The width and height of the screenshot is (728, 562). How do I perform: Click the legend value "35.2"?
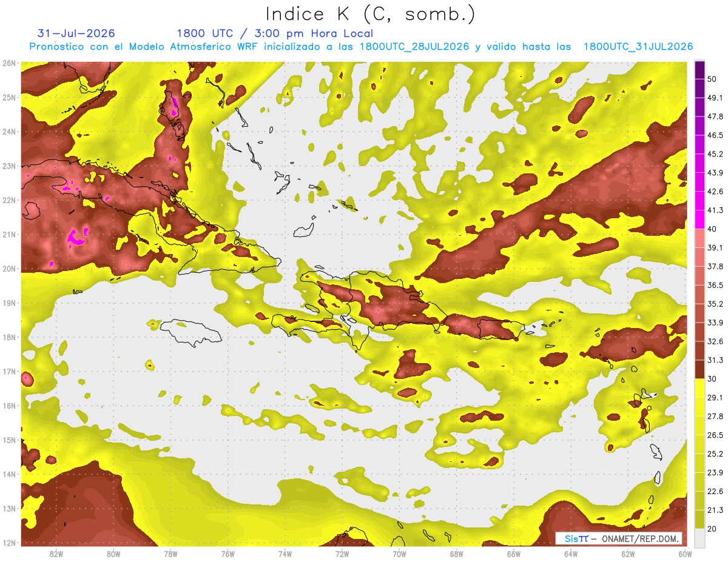pyautogui.click(x=715, y=304)
